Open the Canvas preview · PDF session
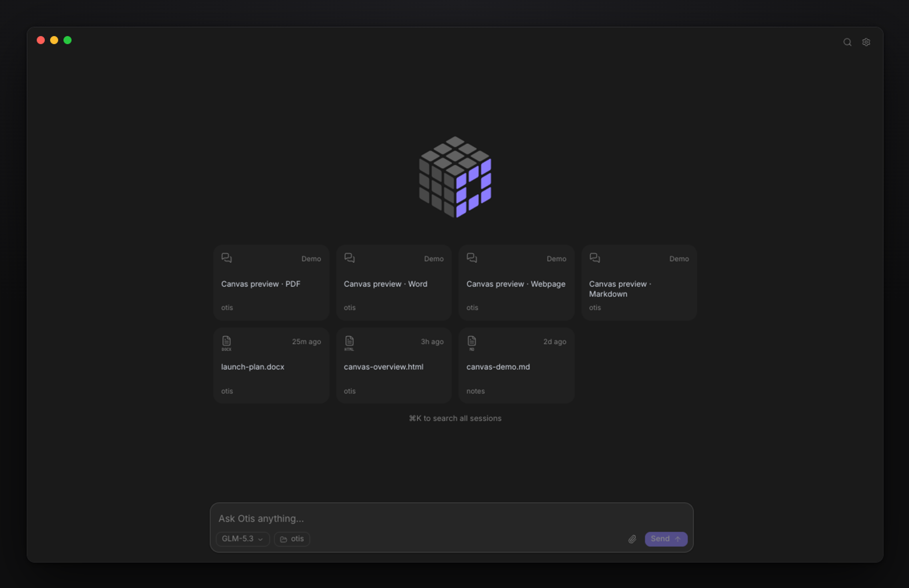This screenshot has width=909, height=588. pos(271,283)
